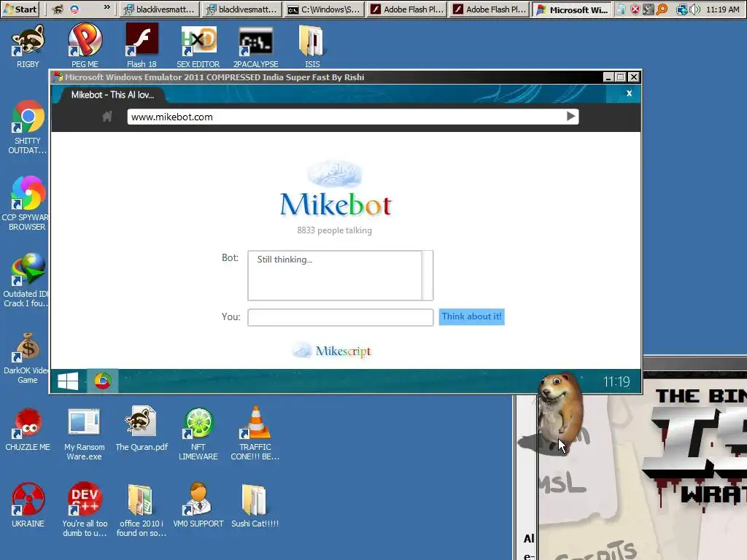747x560 pixels.
Task: Select the Microsoft Wi... taskbar button
Action: 572,9
